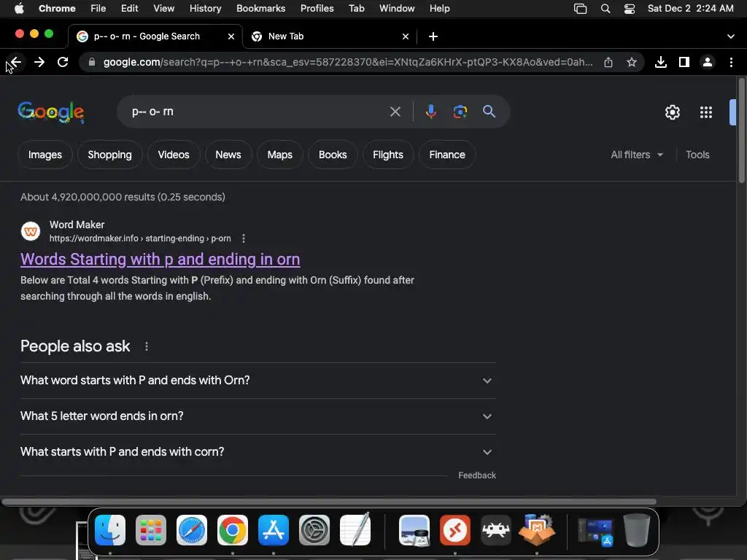Clear the search box with the X

pyautogui.click(x=395, y=112)
